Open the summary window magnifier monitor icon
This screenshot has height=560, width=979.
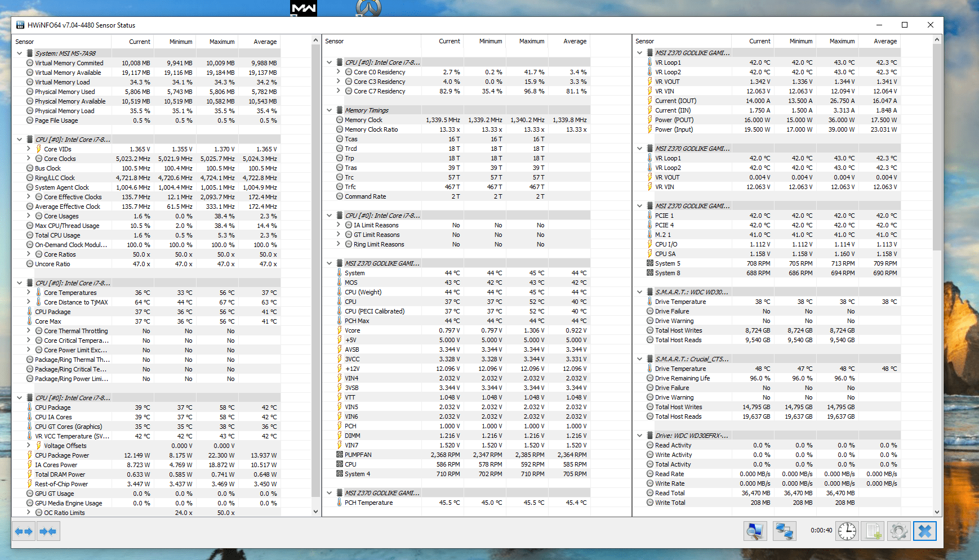pyautogui.click(x=755, y=531)
